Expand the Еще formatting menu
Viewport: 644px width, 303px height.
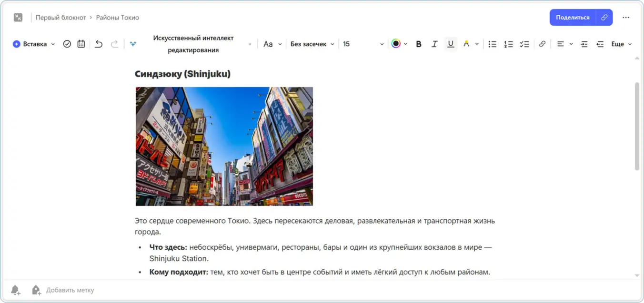coord(620,44)
